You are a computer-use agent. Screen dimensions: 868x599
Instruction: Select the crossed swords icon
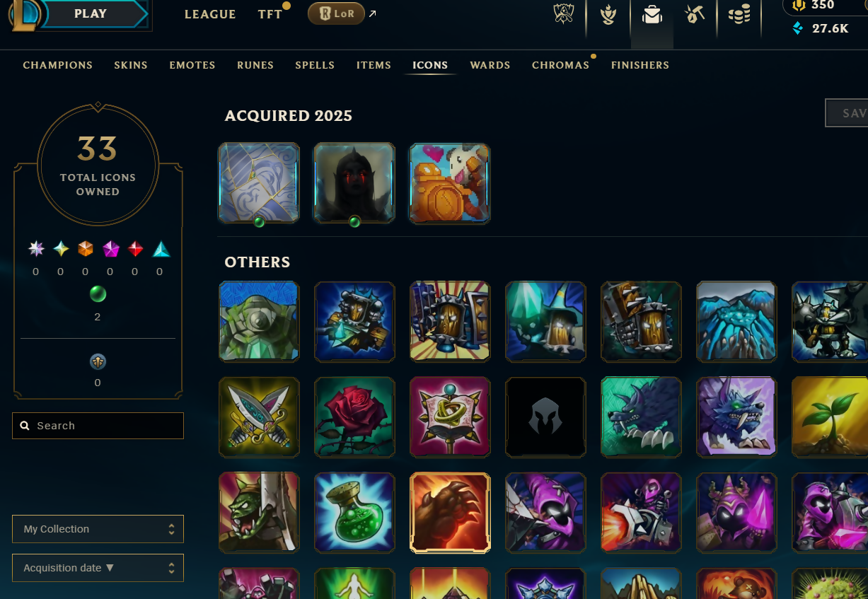point(259,417)
